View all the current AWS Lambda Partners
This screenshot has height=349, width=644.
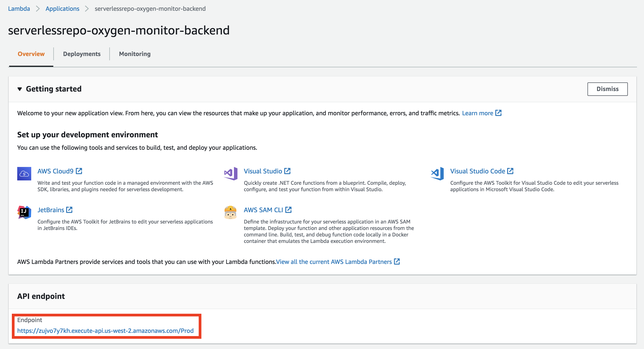tap(334, 262)
